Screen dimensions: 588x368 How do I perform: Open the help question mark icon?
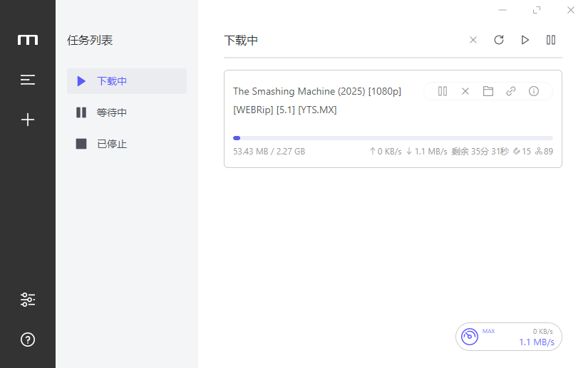(28, 340)
